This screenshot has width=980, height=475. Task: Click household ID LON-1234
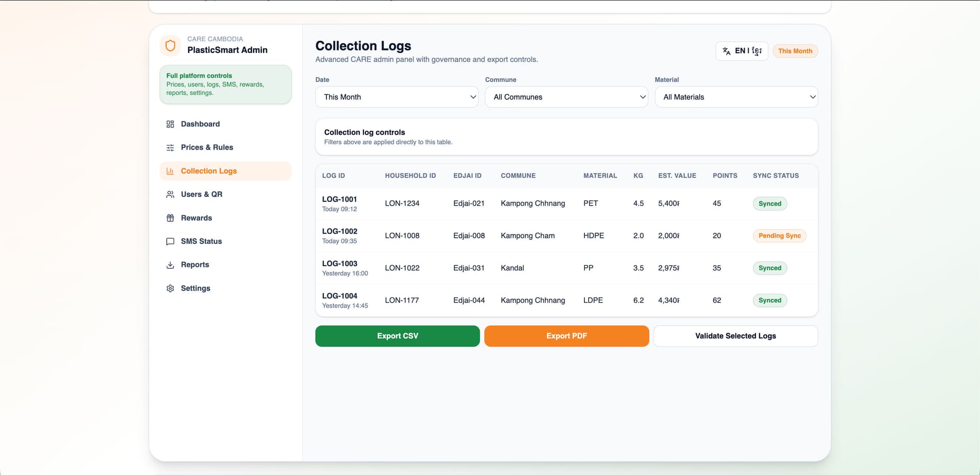click(x=402, y=204)
